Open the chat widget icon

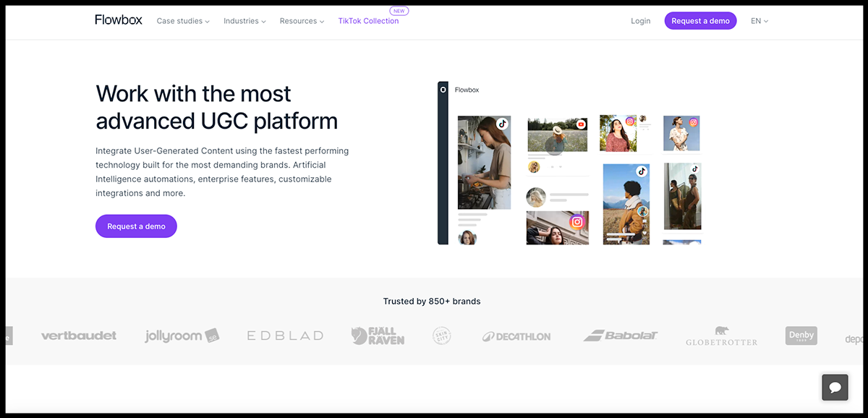click(834, 388)
